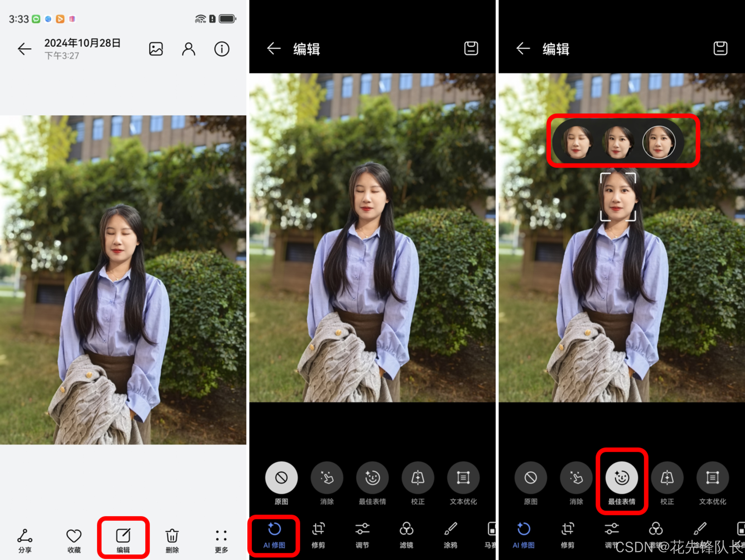
Task: Select 原图 original option in middle editor
Action: 281,478
